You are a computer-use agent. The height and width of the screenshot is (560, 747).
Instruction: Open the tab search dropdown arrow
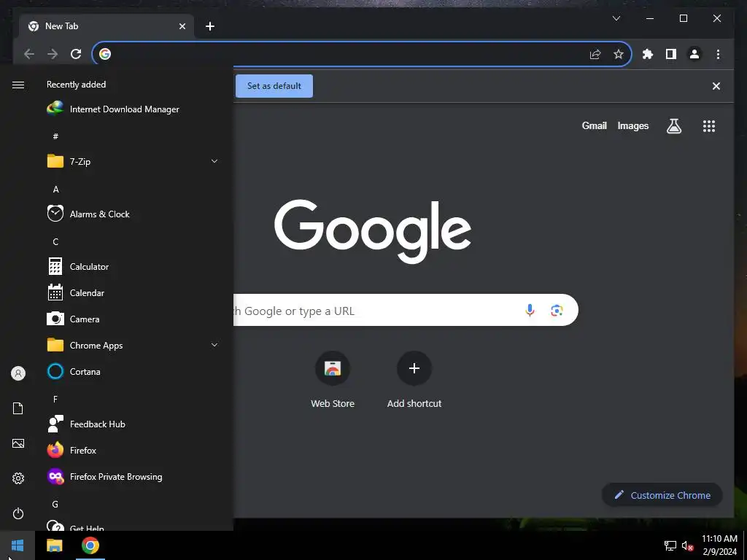[x=616, y=18]
